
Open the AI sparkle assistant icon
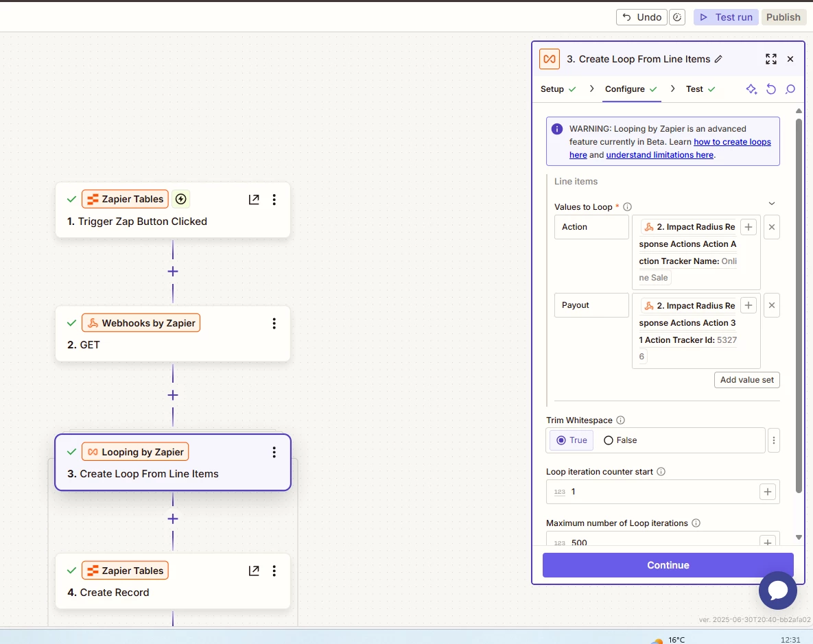[751, 89]
